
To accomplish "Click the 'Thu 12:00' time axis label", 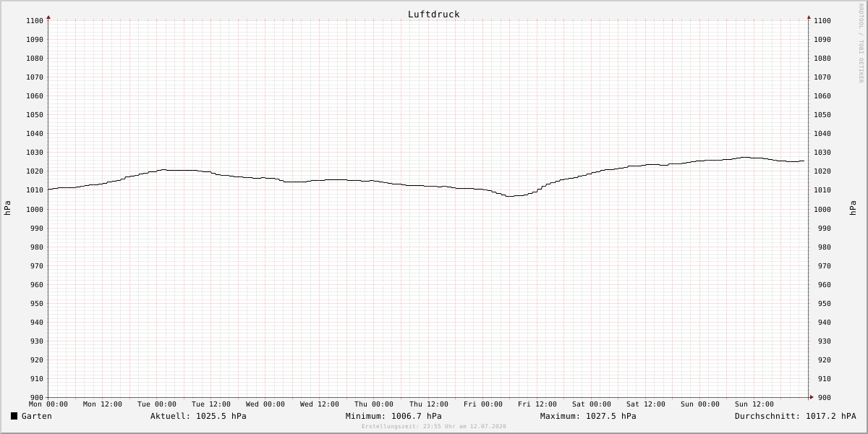I will (x=429, y=404).
